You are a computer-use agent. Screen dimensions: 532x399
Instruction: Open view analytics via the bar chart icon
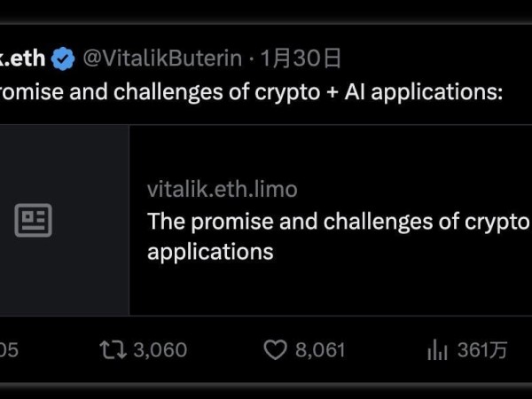(437, 350)
